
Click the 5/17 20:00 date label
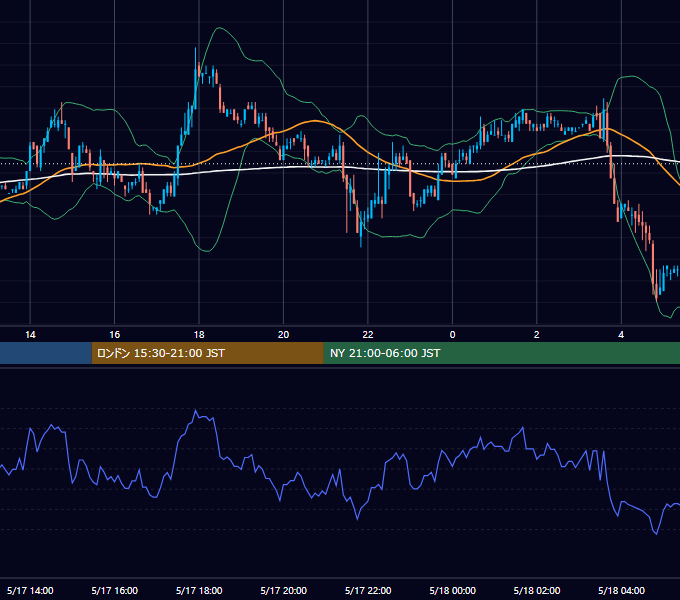(x=283, y=590)
